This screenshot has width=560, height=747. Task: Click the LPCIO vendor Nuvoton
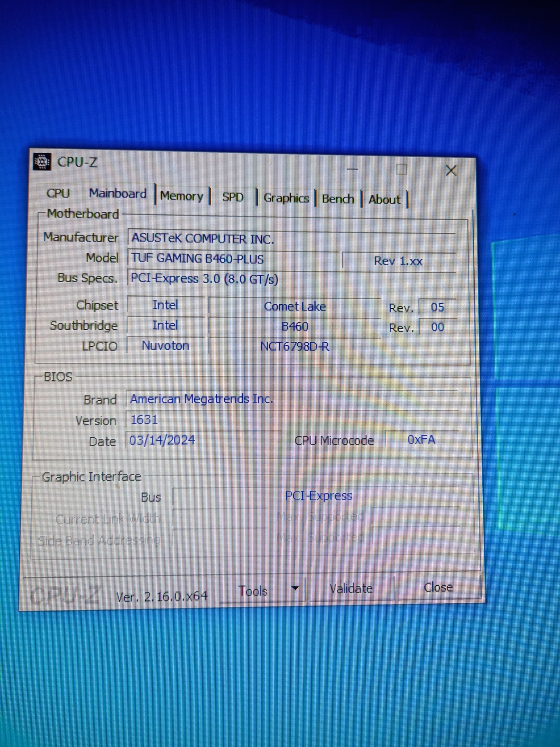tap(166, 346)
